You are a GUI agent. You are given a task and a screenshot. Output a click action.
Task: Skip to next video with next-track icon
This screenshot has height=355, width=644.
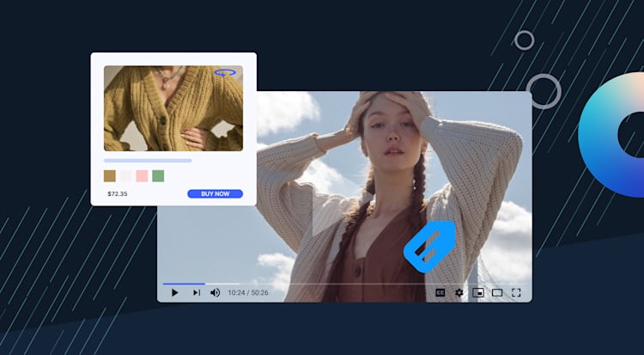coord(197,293)
